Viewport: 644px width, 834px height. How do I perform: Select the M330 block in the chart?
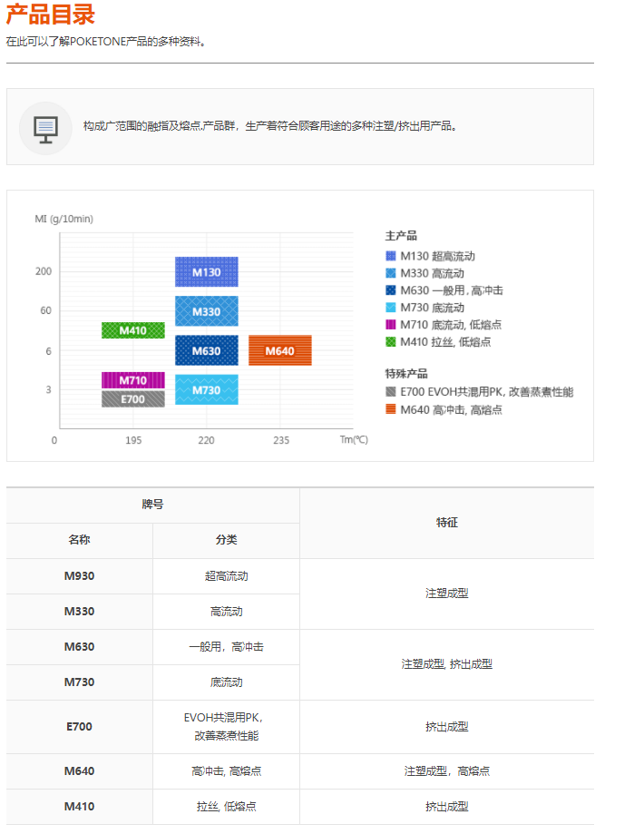tap(206, 311)
